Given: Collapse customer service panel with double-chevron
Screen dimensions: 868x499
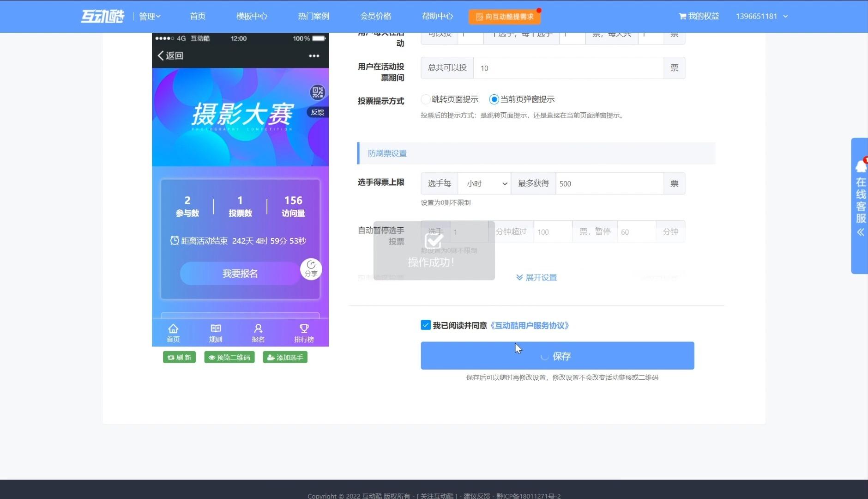Looking at the screenshot, I should click(x=861, y=232).
